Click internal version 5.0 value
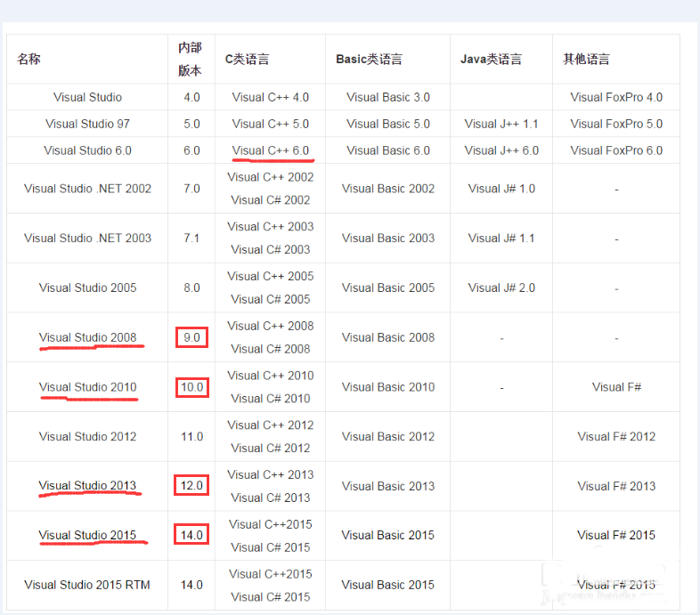 192,124
